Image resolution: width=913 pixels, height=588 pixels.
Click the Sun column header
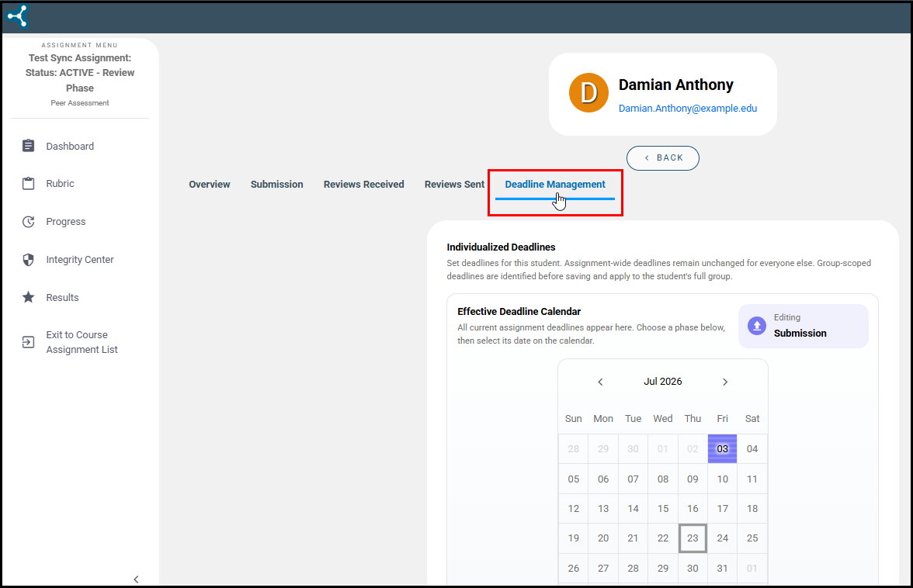point(574,419)
